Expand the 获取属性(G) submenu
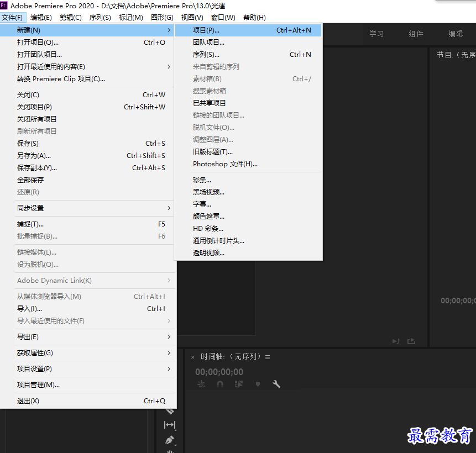 [x=87, y=353]
